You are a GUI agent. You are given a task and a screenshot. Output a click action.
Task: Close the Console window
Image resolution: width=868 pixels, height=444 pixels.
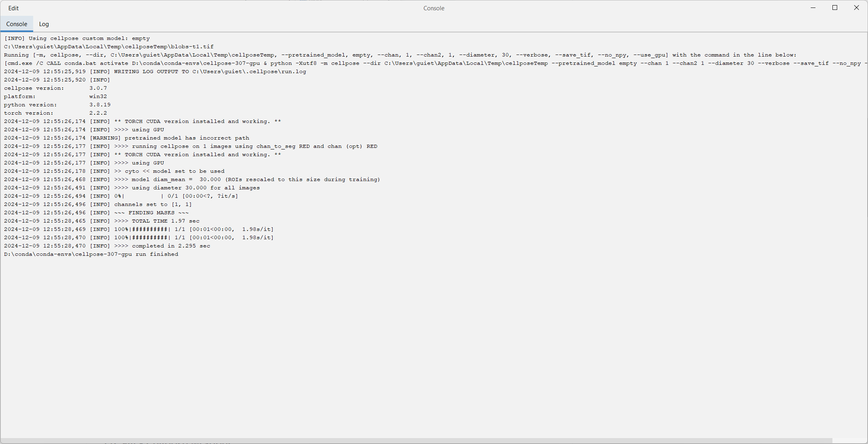(856, 8)
